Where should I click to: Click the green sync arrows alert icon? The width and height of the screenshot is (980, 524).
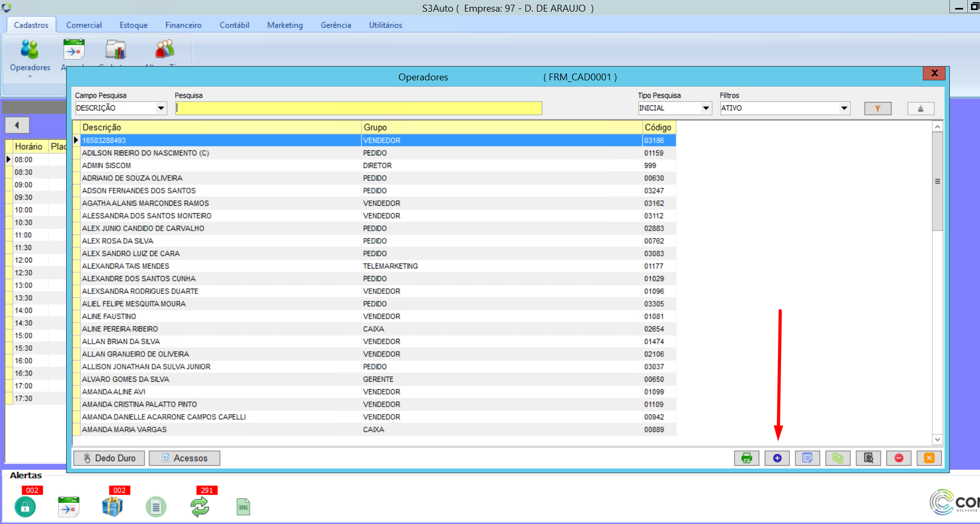click(x=199, y=507)
